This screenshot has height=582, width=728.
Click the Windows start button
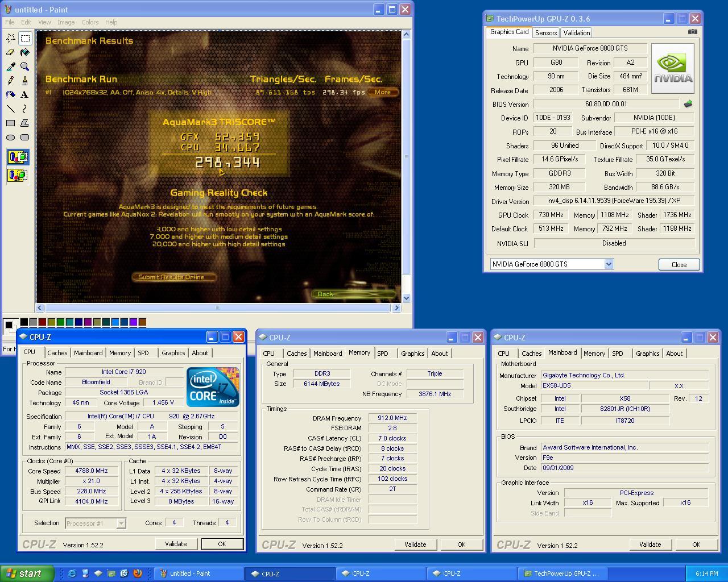(x=27, y=573)
